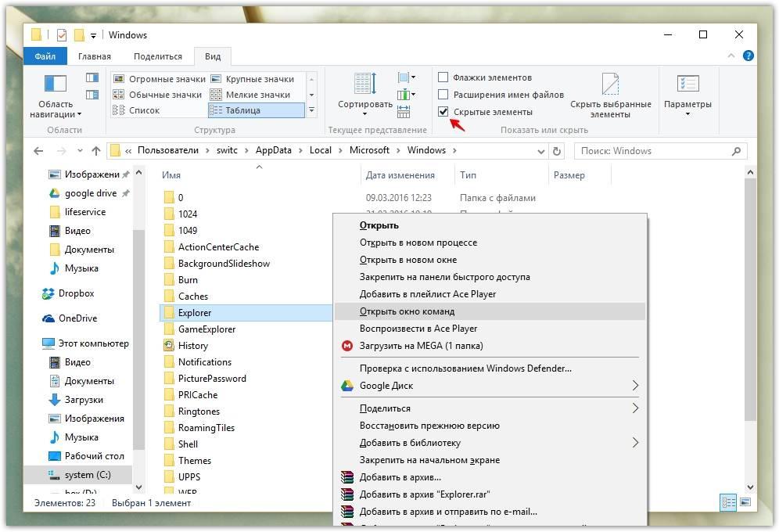
Task: Select Dropbox in navigation pane
Action: click(x=76, y=293)
